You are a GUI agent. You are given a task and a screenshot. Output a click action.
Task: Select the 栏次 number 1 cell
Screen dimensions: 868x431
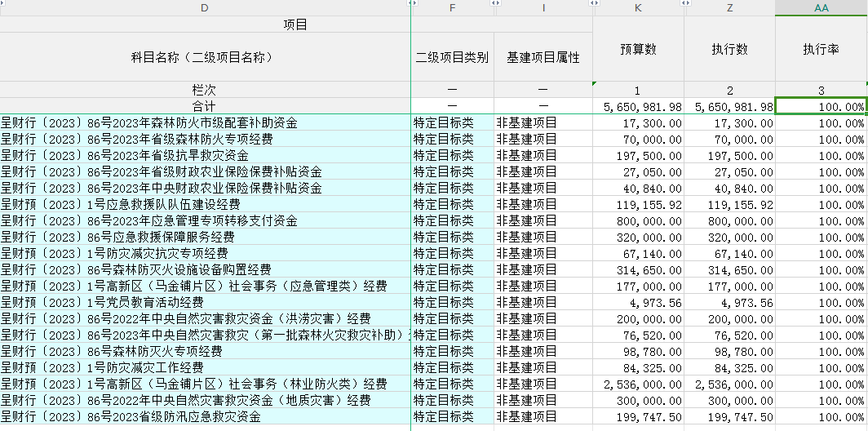click(x=638, y=91)
